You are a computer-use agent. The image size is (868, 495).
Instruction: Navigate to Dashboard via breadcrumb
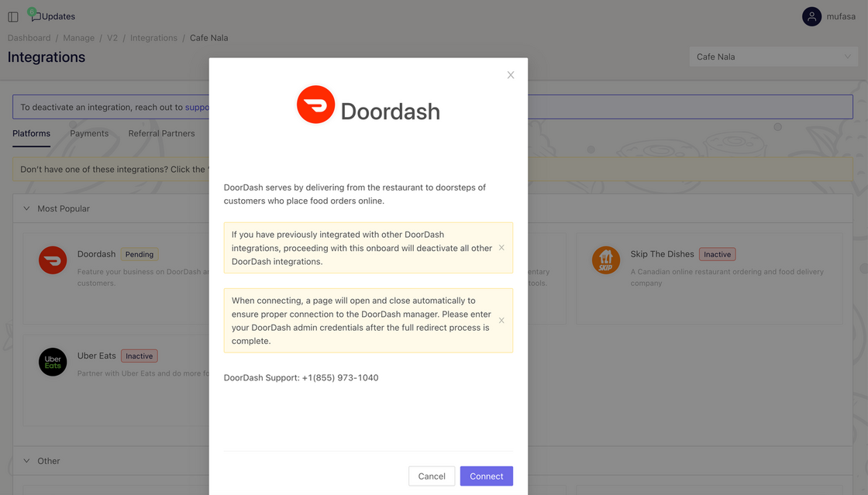coord(29,37)
